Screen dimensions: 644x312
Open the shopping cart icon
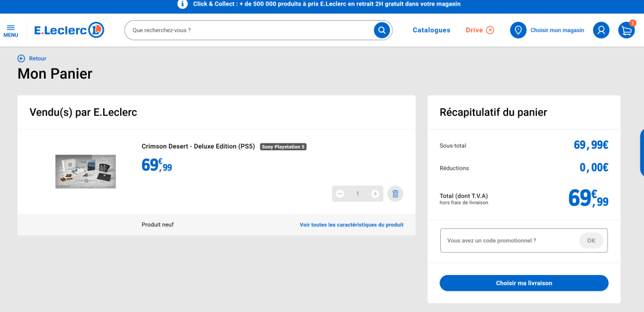(x=626, y=30)
